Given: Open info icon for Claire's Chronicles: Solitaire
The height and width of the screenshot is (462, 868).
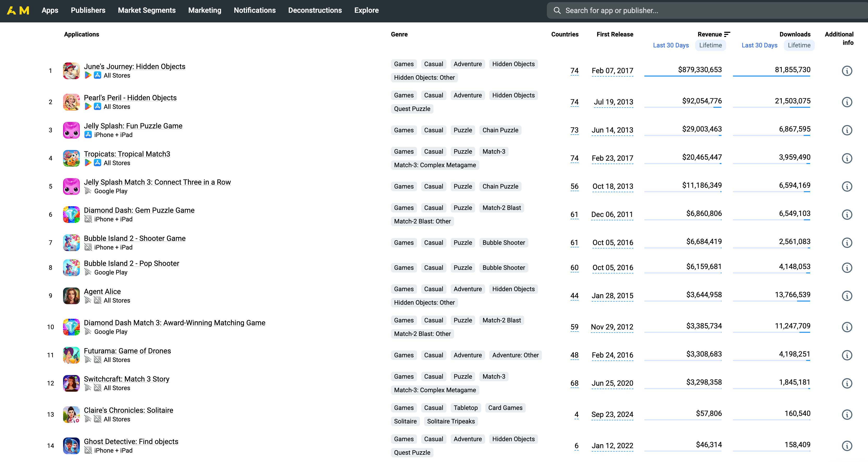Looking at the screenshot, I should click(x=847, y=415).
